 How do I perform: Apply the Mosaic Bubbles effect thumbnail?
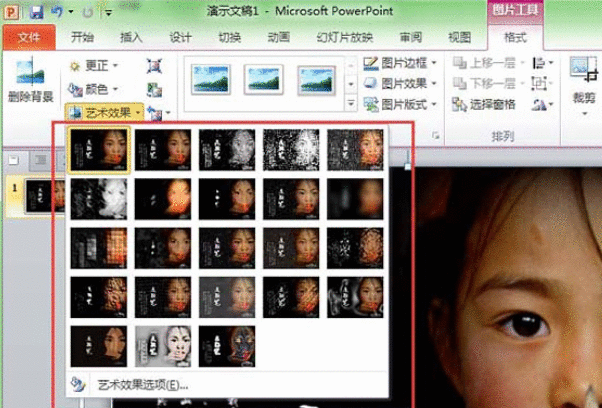(x=291, y=248)
